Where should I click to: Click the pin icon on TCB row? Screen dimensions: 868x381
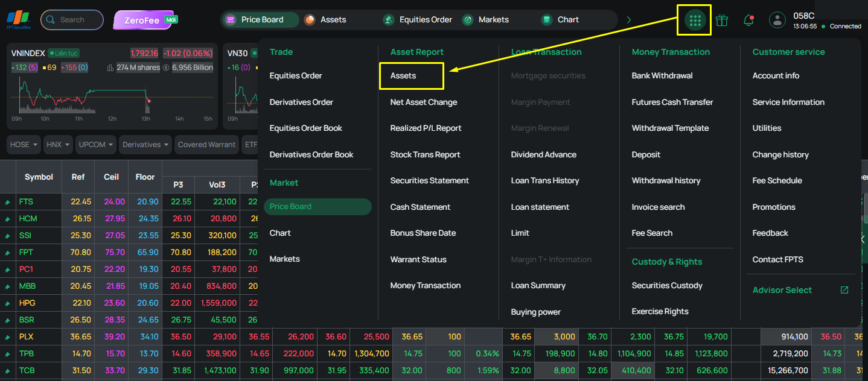[8, 371]
